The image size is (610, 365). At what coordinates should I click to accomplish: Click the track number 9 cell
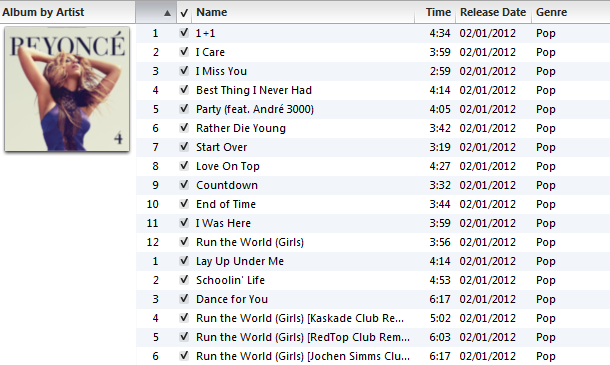point(155,185)
